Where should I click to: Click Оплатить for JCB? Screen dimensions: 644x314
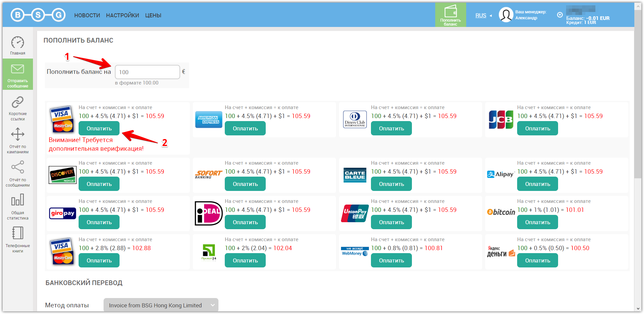tap(537, 128)
